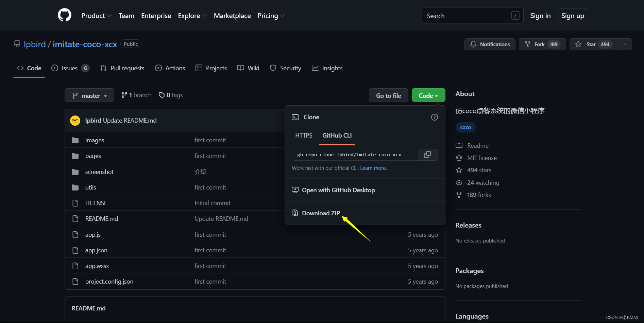This screenshot has height=323, width=644.
Task: Fork the repository with Fork button
Action: 542,44
